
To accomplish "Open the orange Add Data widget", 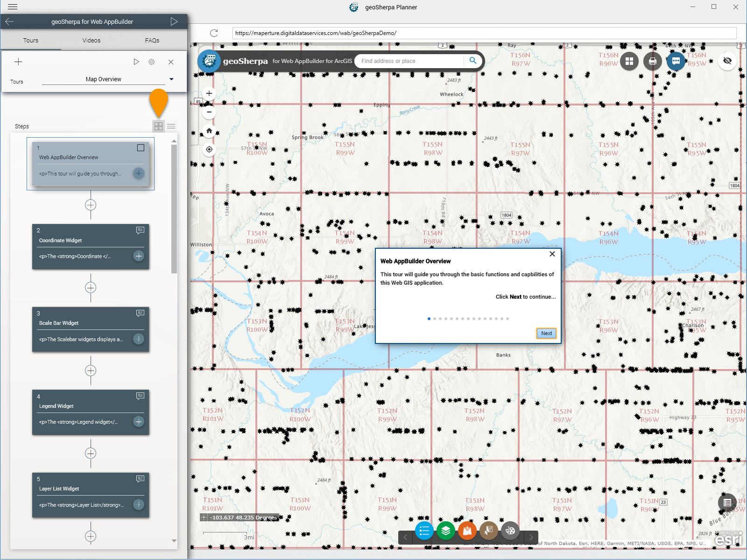I will (467, 530).
